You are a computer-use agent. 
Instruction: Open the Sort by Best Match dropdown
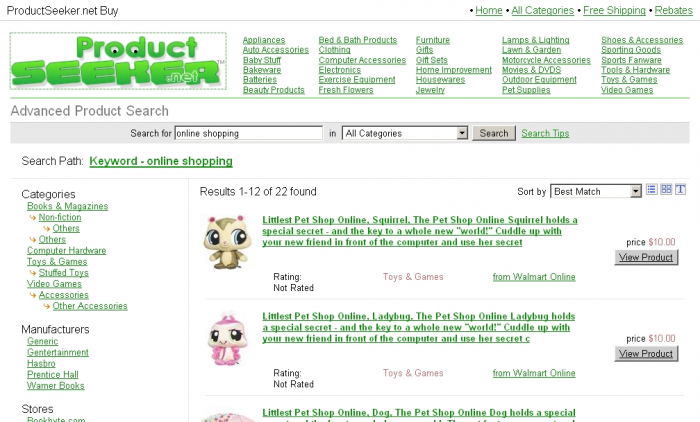coord(596,192)
